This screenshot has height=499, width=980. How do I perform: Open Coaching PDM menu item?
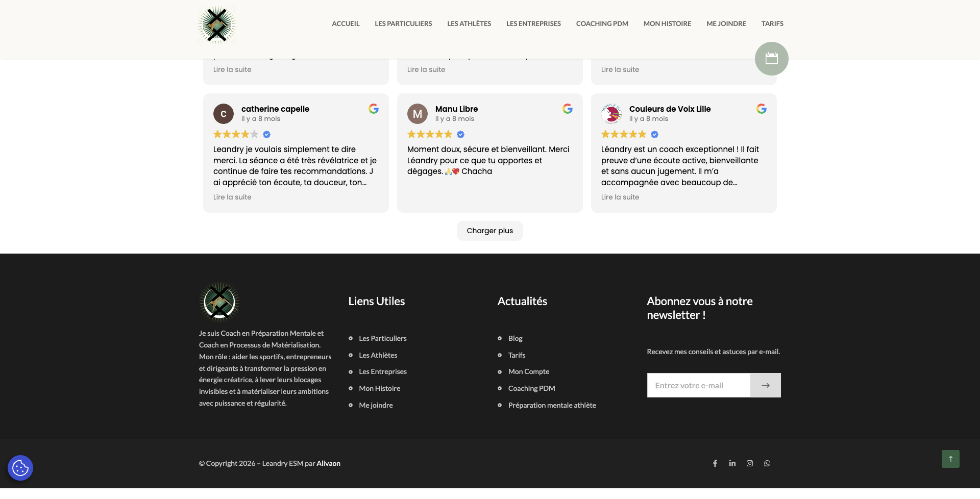click(602, 23)
